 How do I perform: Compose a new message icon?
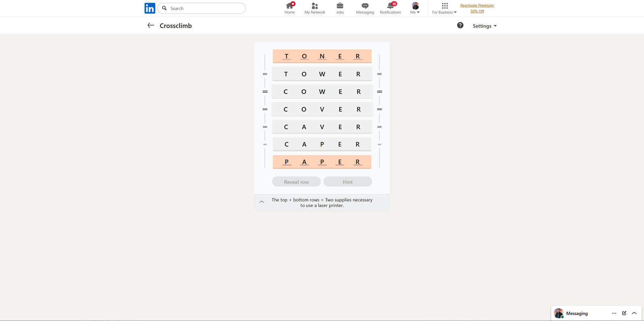point(624,313)
